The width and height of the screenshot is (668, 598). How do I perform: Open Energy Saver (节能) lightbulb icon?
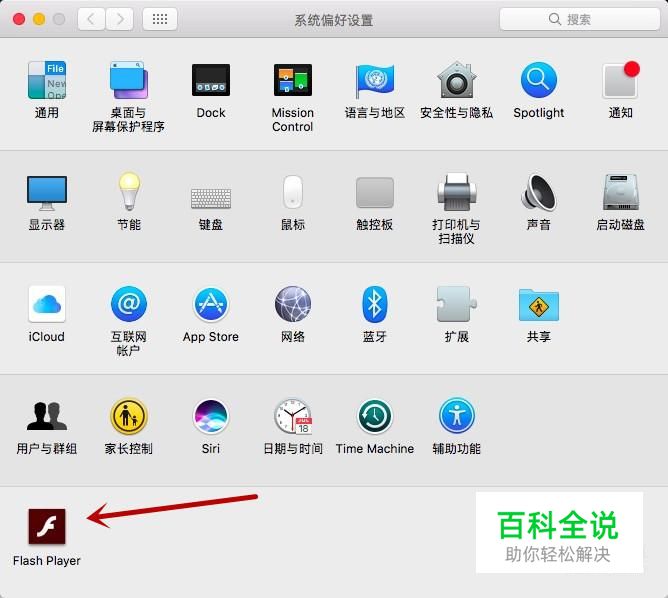129,191
